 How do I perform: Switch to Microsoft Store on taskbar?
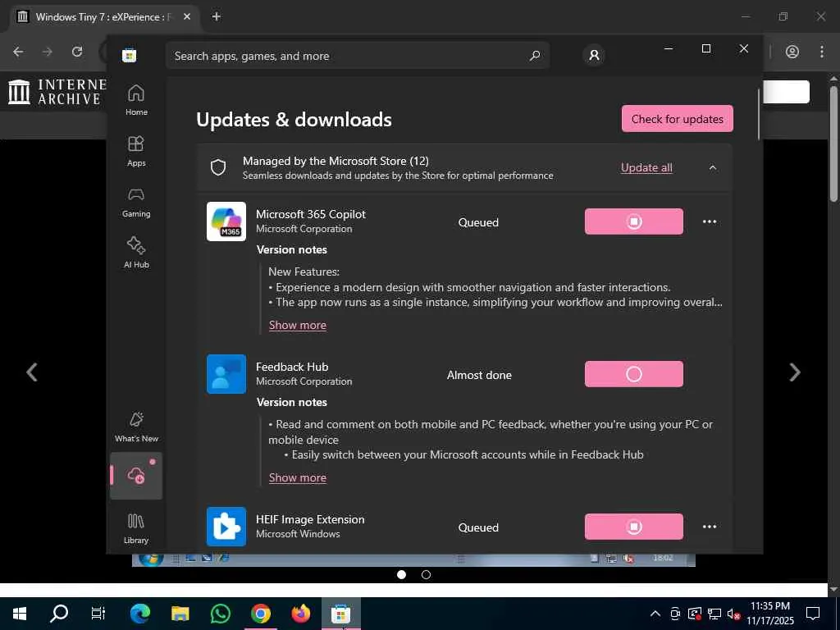(340, 614)
